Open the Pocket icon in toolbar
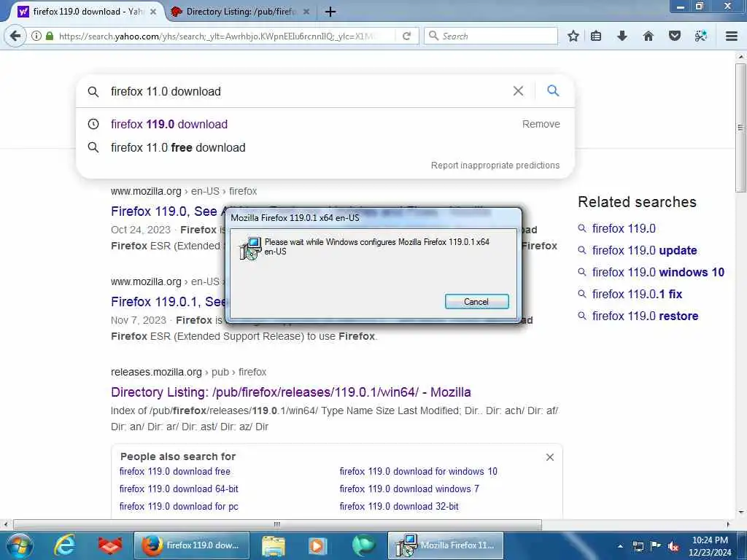Viewport: 747px width, 560px height. click(x=675, y=36)
